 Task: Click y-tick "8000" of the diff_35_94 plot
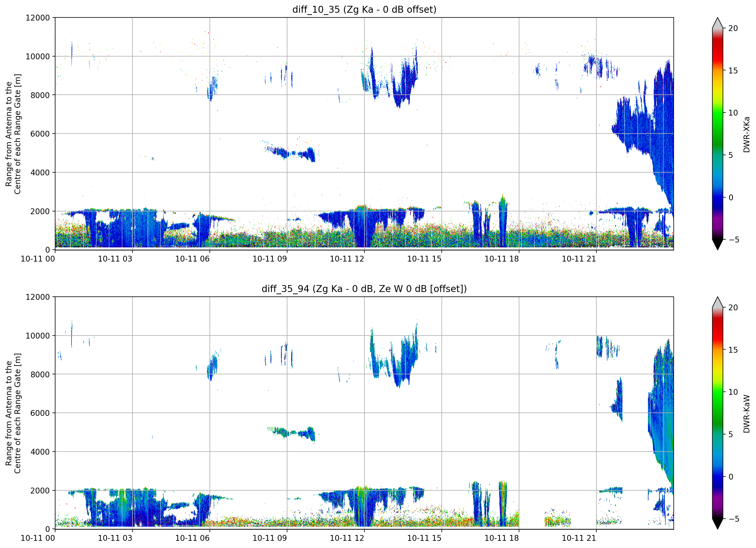[40, 374]
